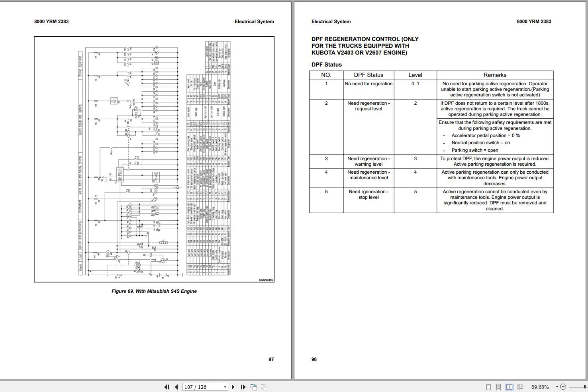Click 'Neutral position switch = on' line

point(480,143)
